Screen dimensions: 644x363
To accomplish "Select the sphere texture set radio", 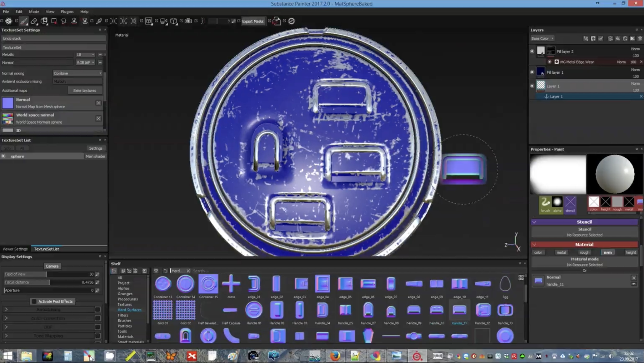I will (x=3, y=156).
